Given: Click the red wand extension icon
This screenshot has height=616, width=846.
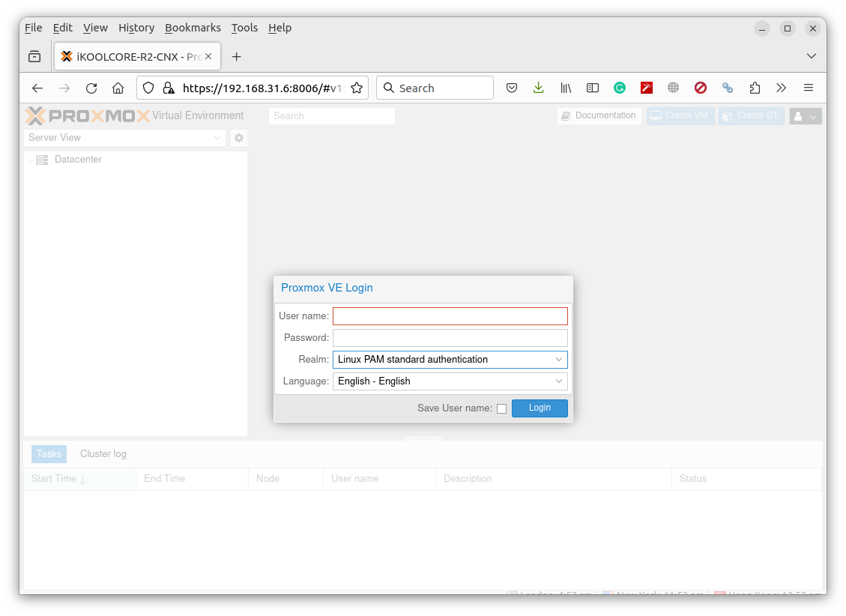Looking at the screenshot, I should [x=647, y=88].
